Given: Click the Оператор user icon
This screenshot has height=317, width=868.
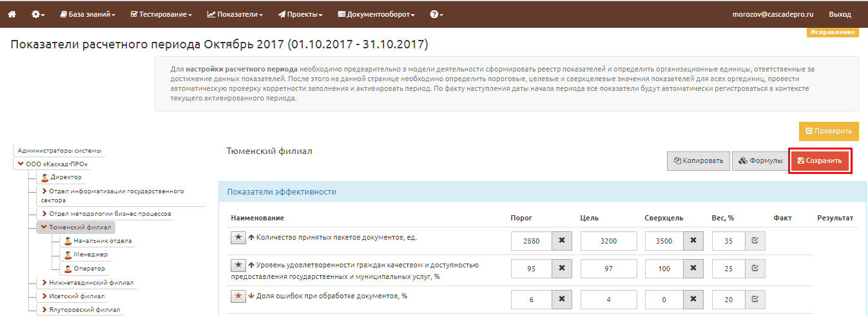Looking at the screenshot, I should tap(68, 269).
